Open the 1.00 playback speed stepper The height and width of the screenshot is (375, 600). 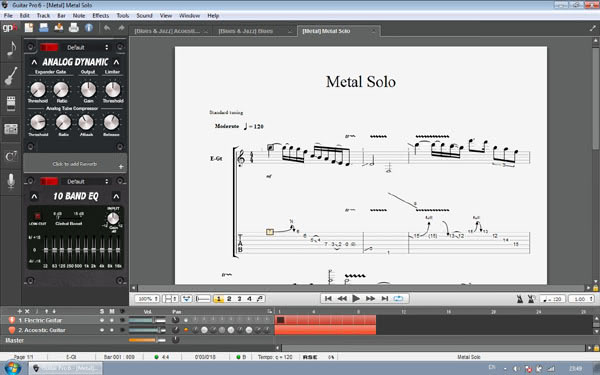(x=581, y=299)
